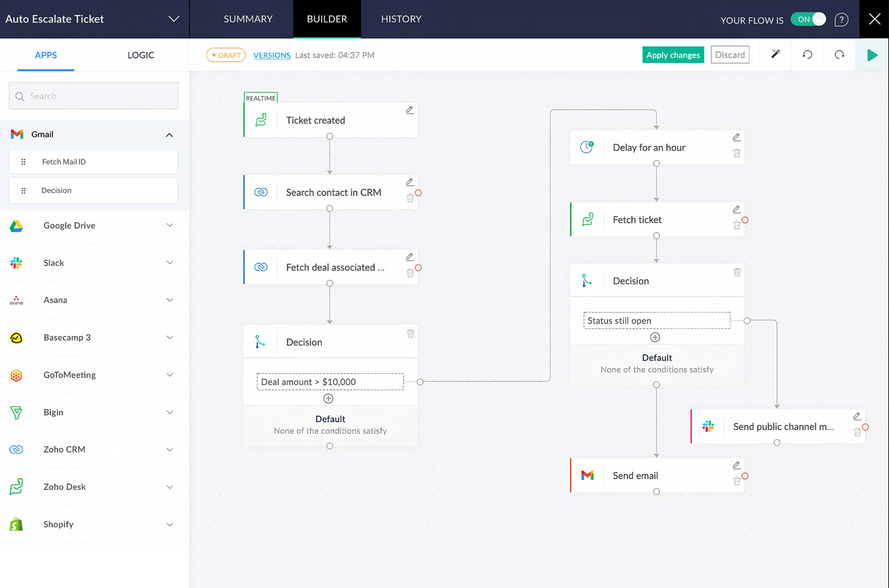Viewport: 889px width, 588px height.
Task: Expand the Slack app section
Action: click(170, 263)
